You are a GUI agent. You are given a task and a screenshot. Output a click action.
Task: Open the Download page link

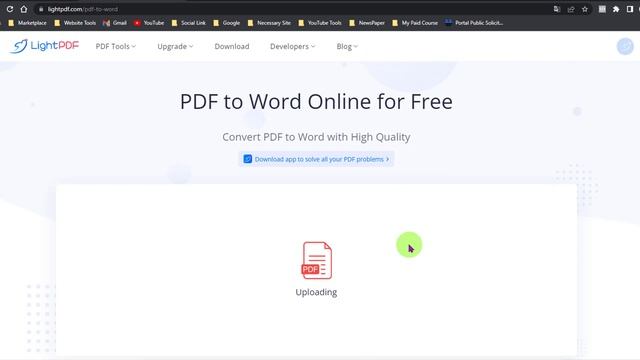pos(232,47)
